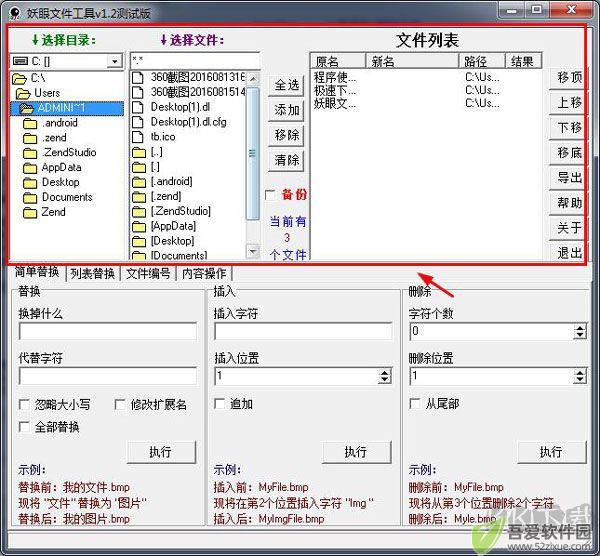This screenshot has height=556, width=600.
Task: Toggle the 从尾部 checkbox
Action: click(x=415, y=404)
